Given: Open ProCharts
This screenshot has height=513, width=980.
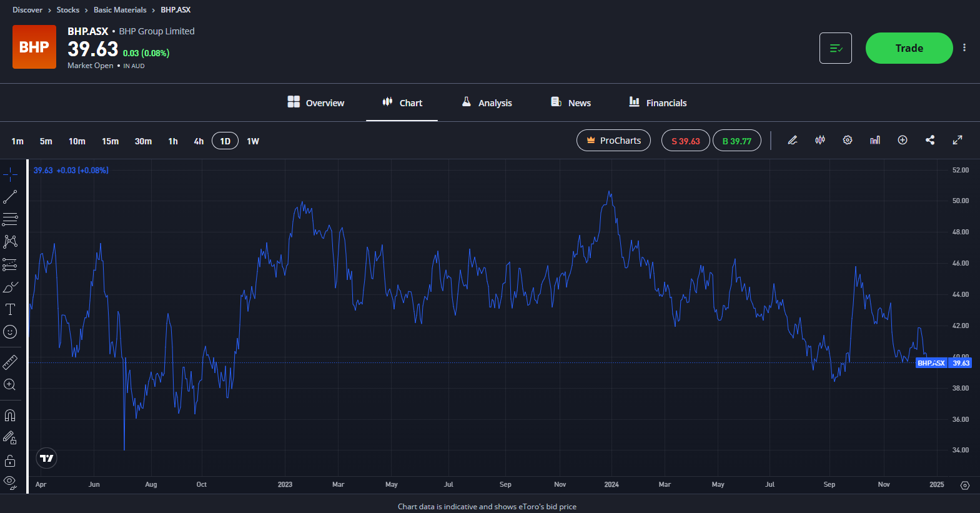Looking at the screenshot, I should (613, 141).
